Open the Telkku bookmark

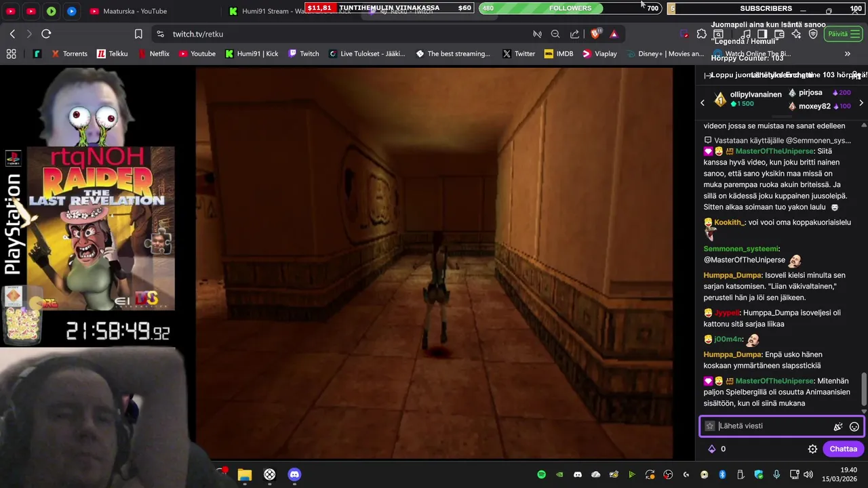point(112,54)
